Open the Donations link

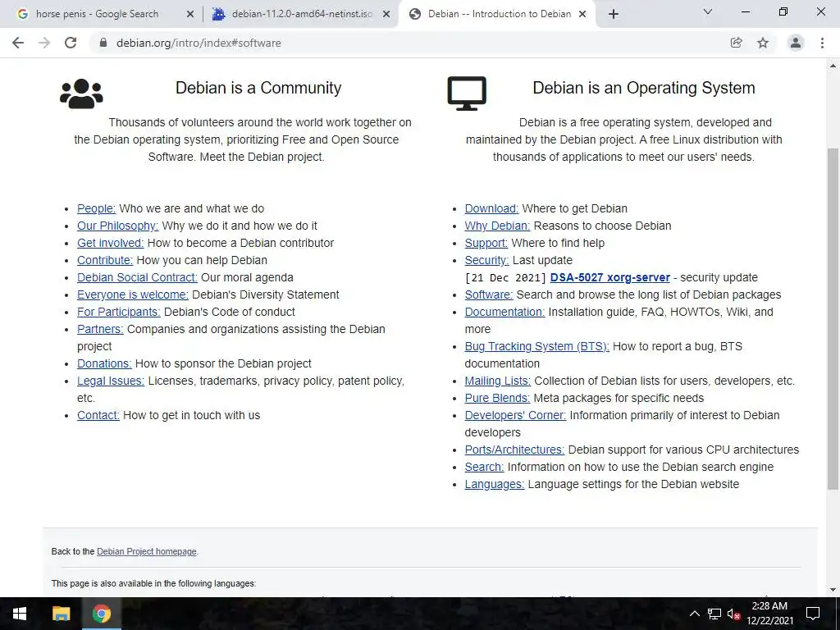click(x=104, y=363)
